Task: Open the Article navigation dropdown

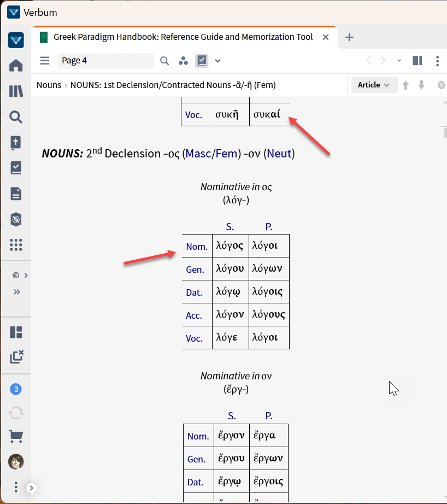Action: click(374, 85)
